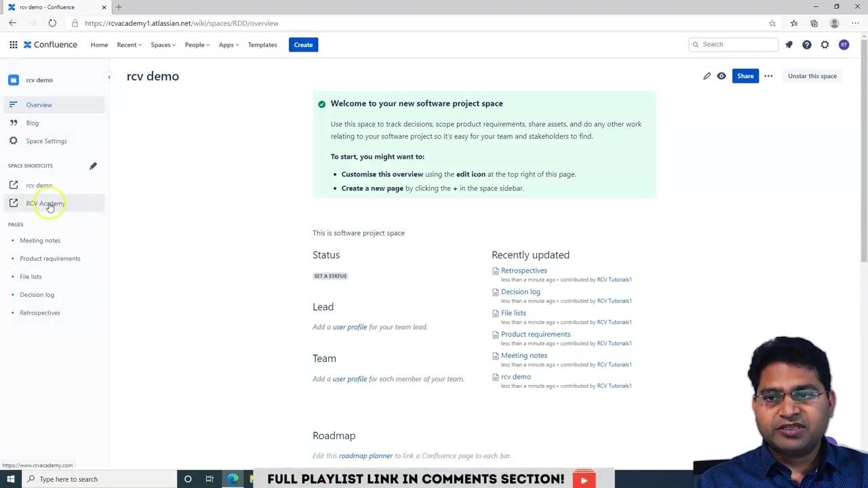Click the blue Create button

(x=303, y=45)
